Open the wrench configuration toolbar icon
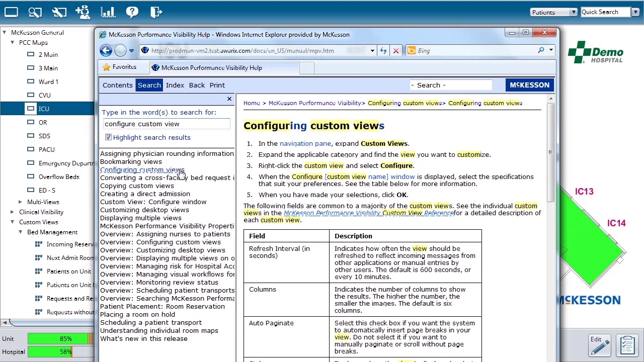The height and width of the screenshot is (362, 644). [59, 12]
